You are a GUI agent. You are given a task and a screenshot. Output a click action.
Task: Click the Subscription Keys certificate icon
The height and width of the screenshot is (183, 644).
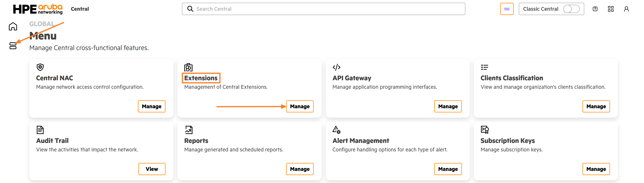tap(485, 130)
